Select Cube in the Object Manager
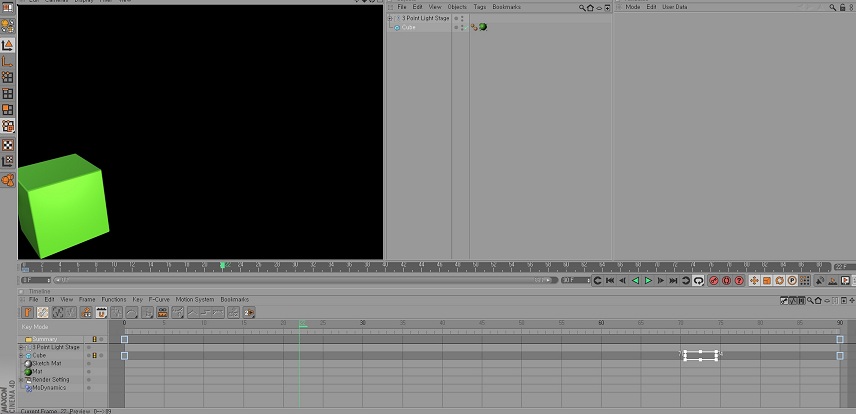The image size is (856, 414). (409, 27)
